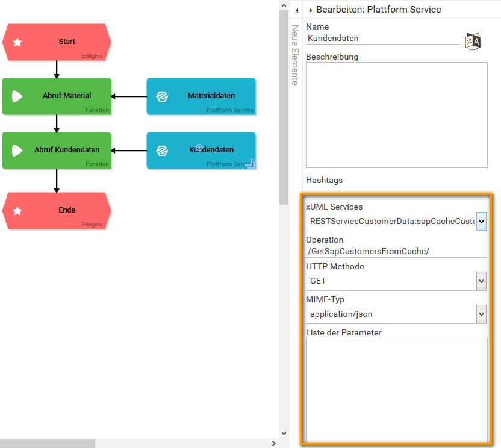The width and height of the screenshot is (501, 448).
Task: Open the xUML Services dropdown
Action: (481, 221)
